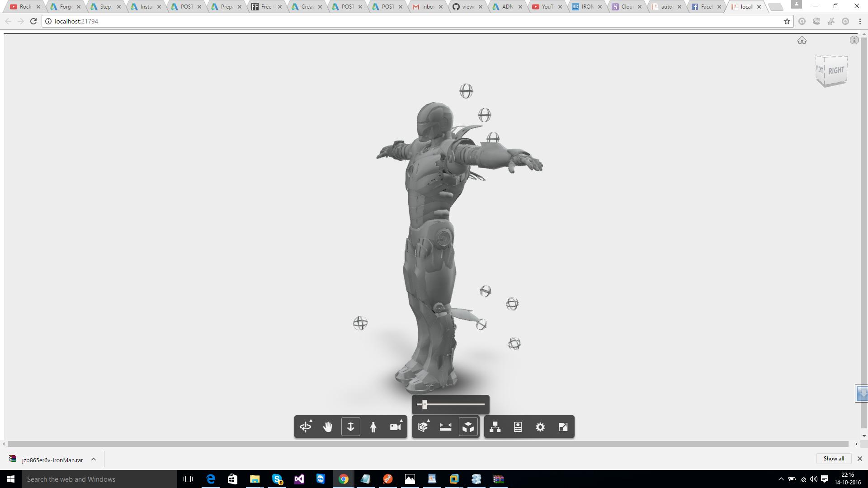Open viewer Settings gear
Viewport: 868px width, 488px height.
540,427
